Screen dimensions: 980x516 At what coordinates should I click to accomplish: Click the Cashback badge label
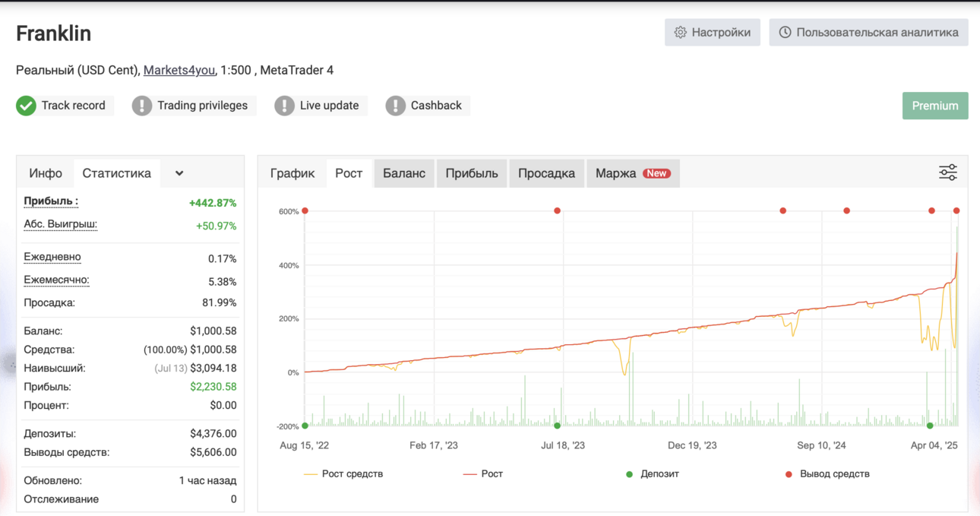click(x=436, y=106)
